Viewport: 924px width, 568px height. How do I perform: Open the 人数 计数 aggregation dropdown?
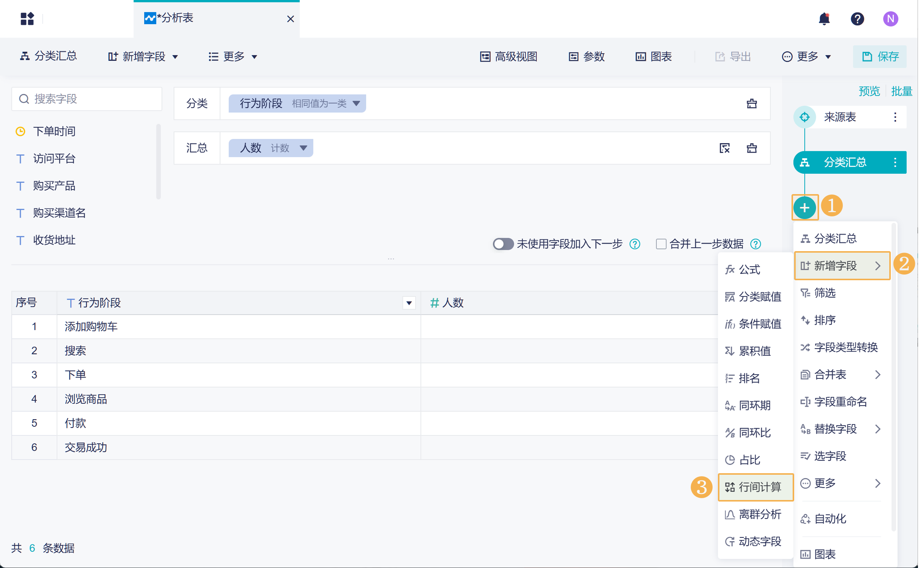coord(303,148)
